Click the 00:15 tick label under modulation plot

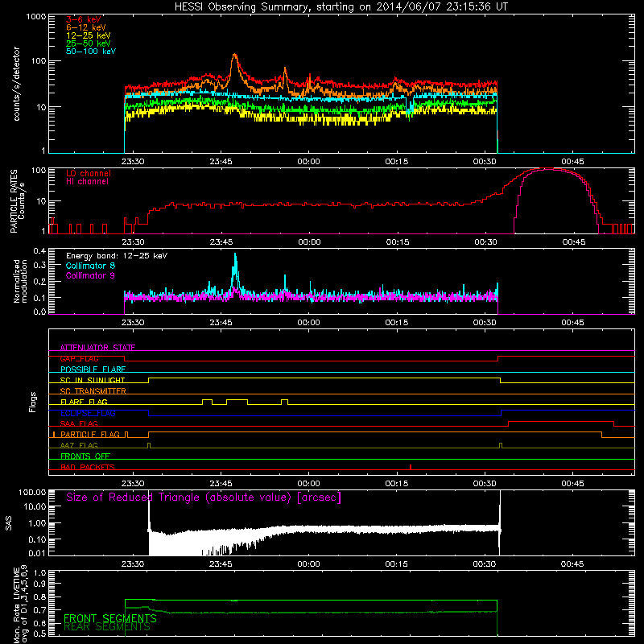click(x=397, y=323)
